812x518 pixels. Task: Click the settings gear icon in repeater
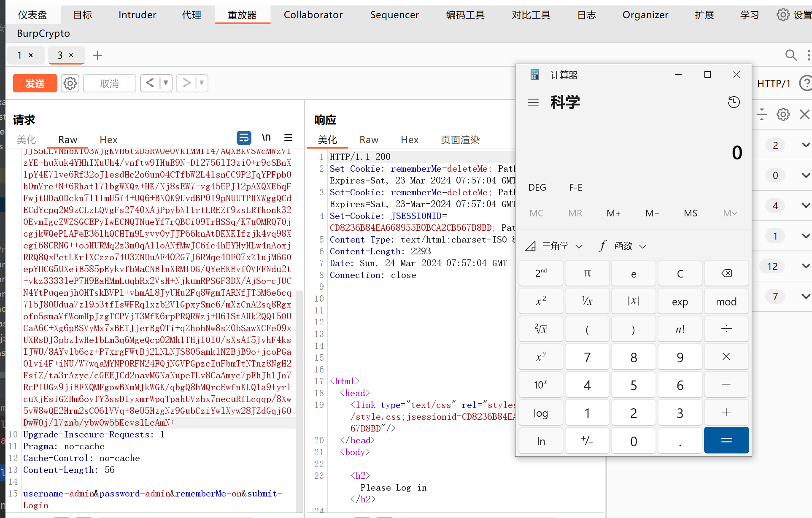70,83
